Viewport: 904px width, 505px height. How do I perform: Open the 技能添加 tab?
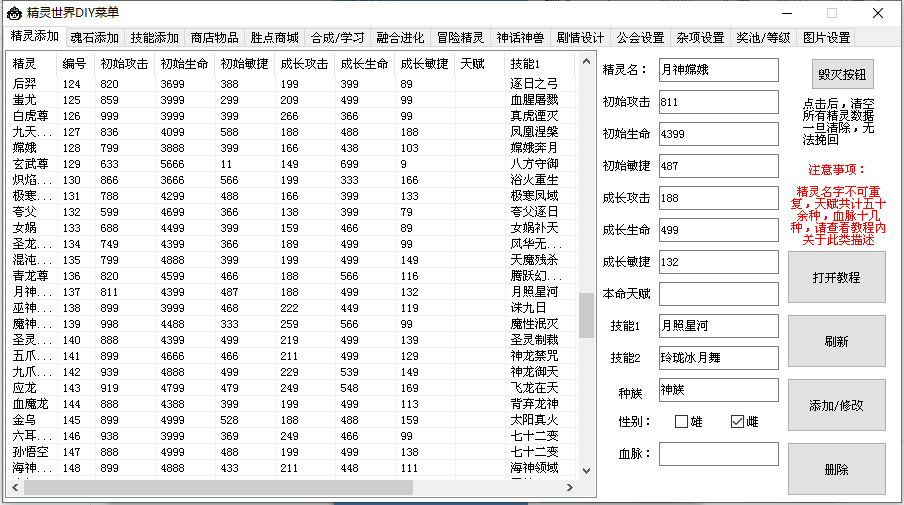[155, 38]
